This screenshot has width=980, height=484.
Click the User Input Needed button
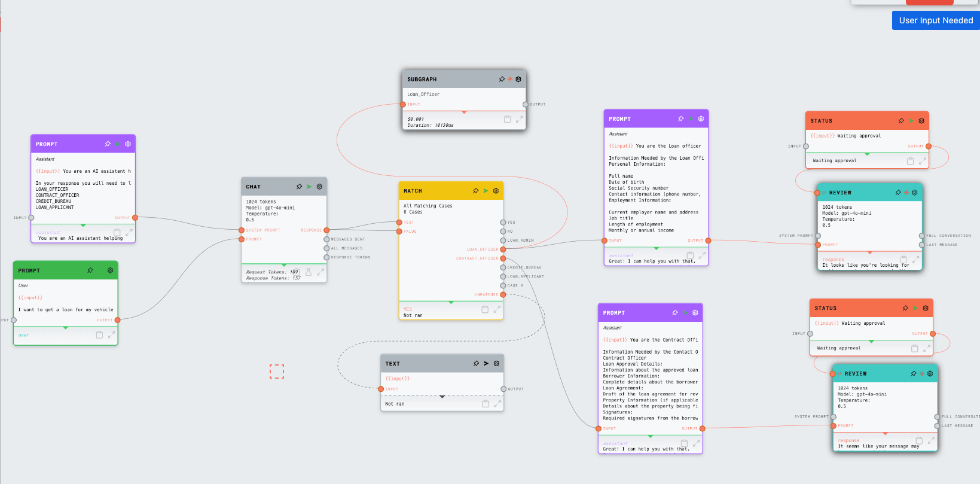[x=936, y=20]
